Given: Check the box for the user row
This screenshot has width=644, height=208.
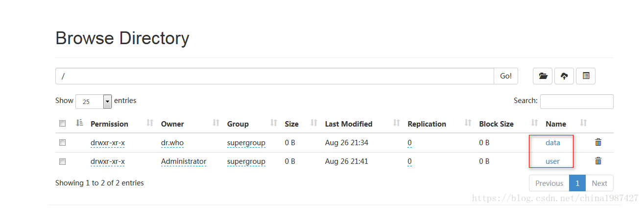Looking at the screenshot, I should 62,161.
